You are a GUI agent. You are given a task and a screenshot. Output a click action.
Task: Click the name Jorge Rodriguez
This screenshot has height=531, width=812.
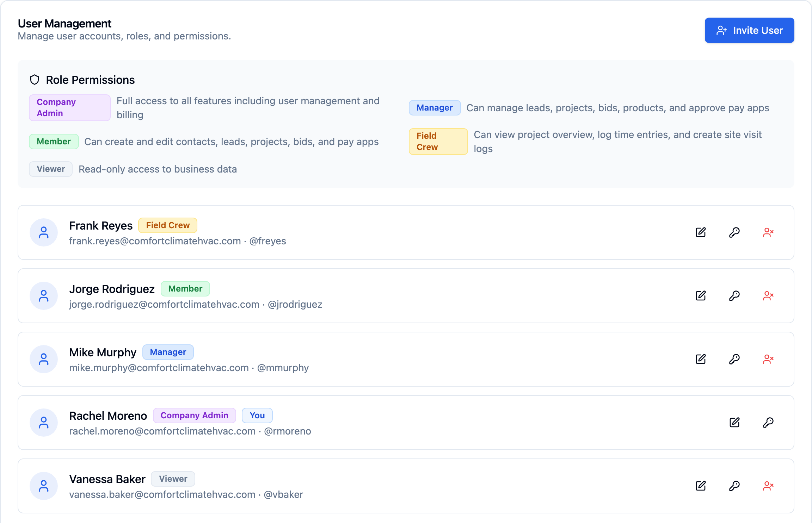(x=112, y=289)
